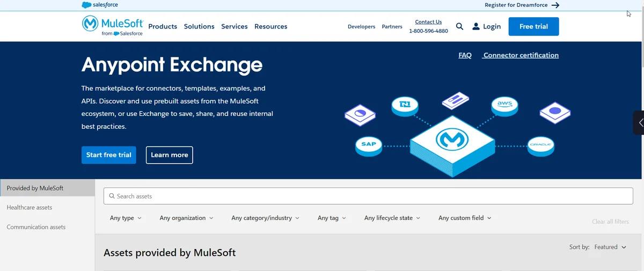Viewport: 644px width, 271px height.
Task: Open the Services menu
Action: pos(235,26)
